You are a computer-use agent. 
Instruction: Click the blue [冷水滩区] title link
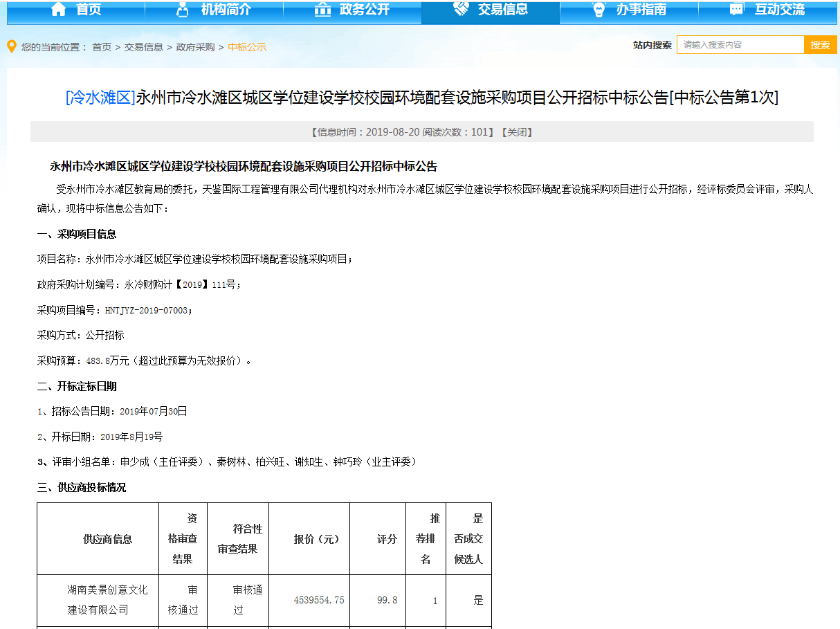coord(100,98)
